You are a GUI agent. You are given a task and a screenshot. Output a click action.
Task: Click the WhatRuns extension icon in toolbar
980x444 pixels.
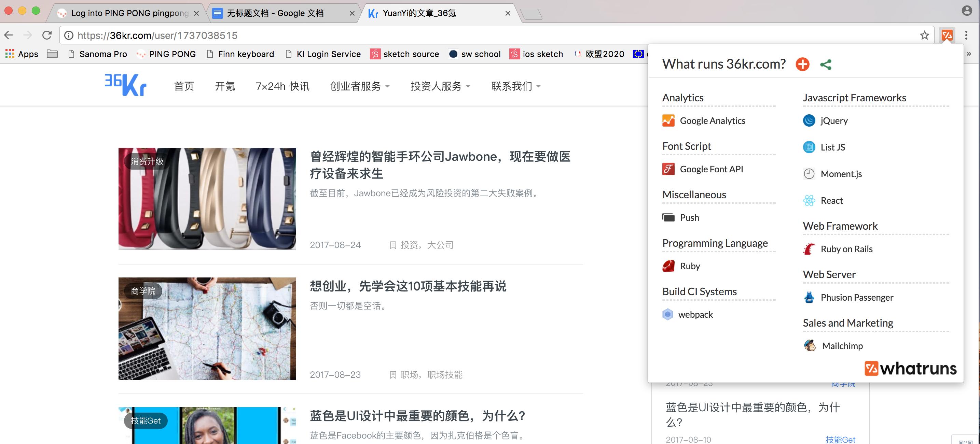947,35
